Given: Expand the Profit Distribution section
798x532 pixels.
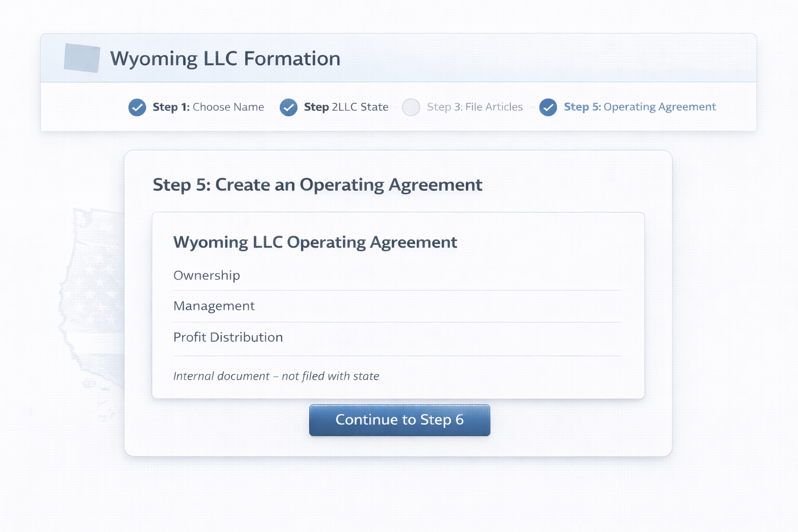Looking at the screenshot, I should 228,337.
